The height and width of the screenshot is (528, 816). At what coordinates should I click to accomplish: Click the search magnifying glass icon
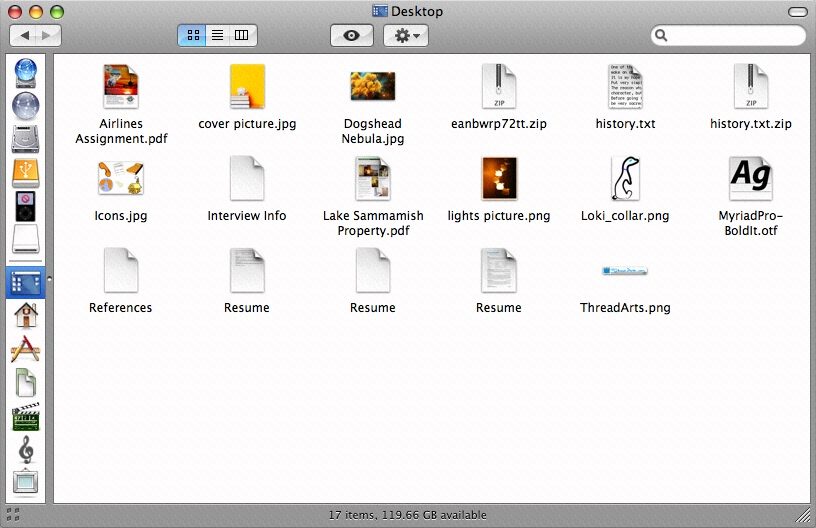[661, 35]
